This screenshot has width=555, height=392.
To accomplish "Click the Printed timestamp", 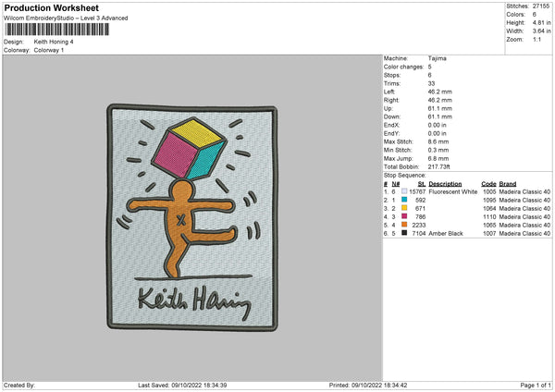I will [368, 386].
